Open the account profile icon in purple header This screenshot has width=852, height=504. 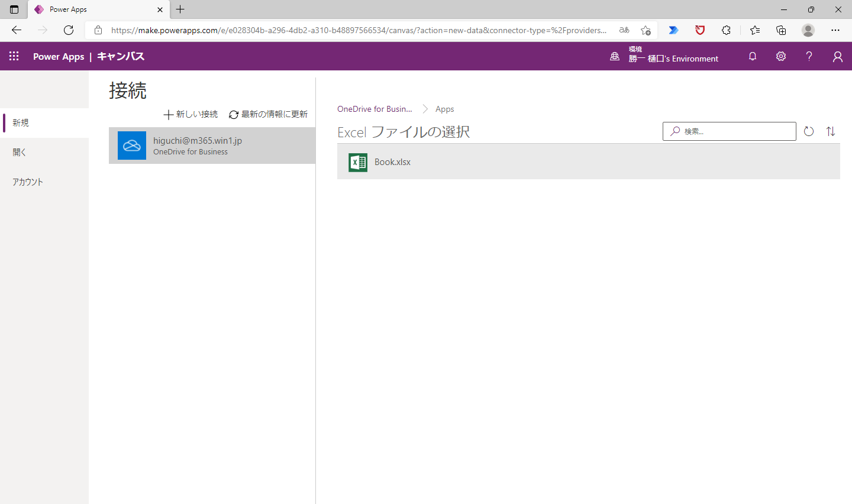(837, 56)
